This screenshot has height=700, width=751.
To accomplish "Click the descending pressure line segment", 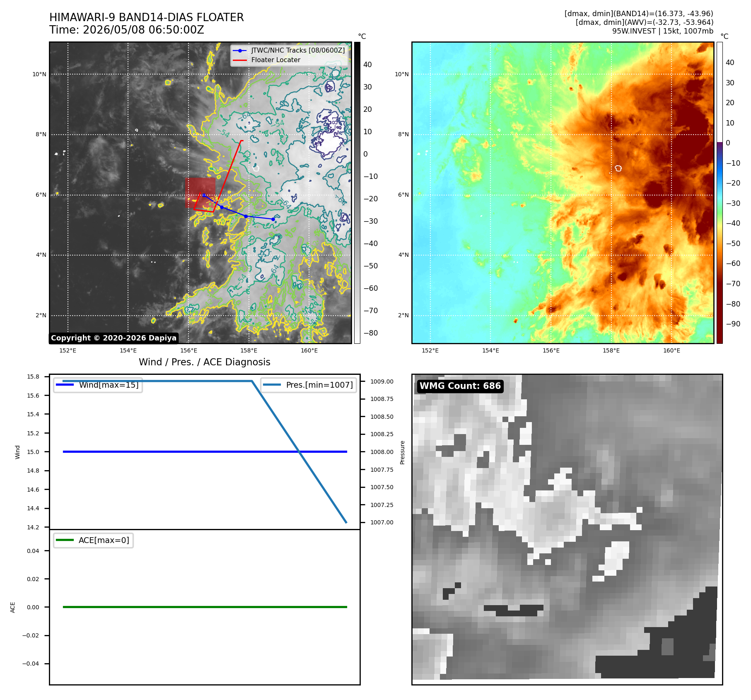I will click(299, 452).
